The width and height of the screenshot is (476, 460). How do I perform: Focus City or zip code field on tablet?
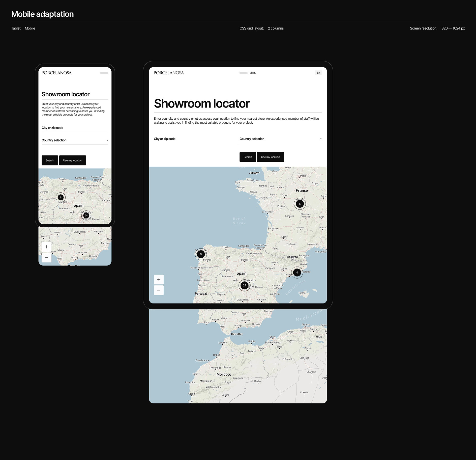coord(195,139)
